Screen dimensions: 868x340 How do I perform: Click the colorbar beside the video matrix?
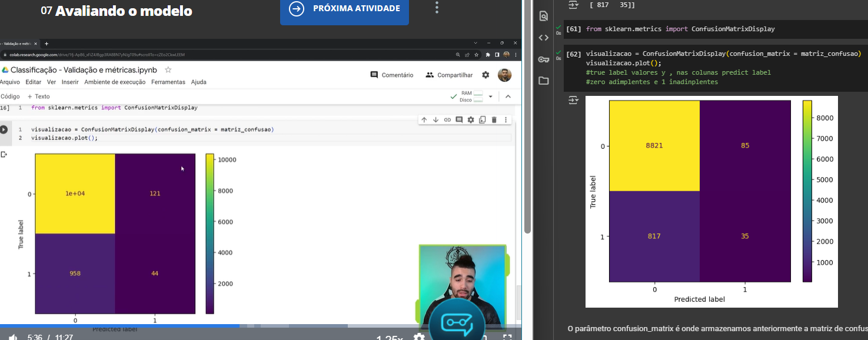209,234
